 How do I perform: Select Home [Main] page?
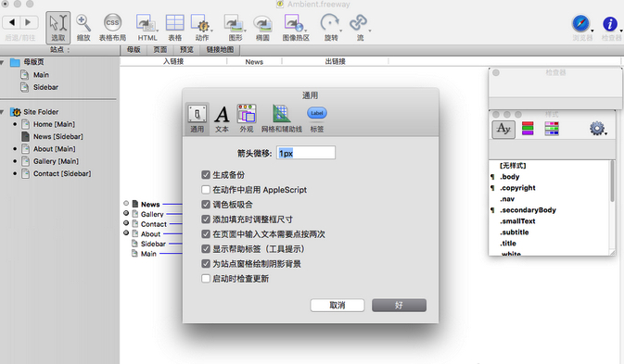click(54, 124)
